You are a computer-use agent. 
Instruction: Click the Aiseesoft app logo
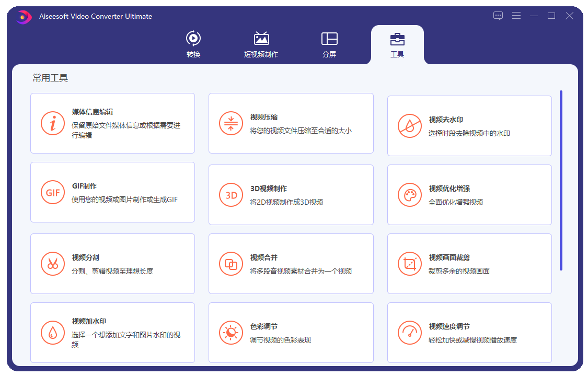pos(23,17)
